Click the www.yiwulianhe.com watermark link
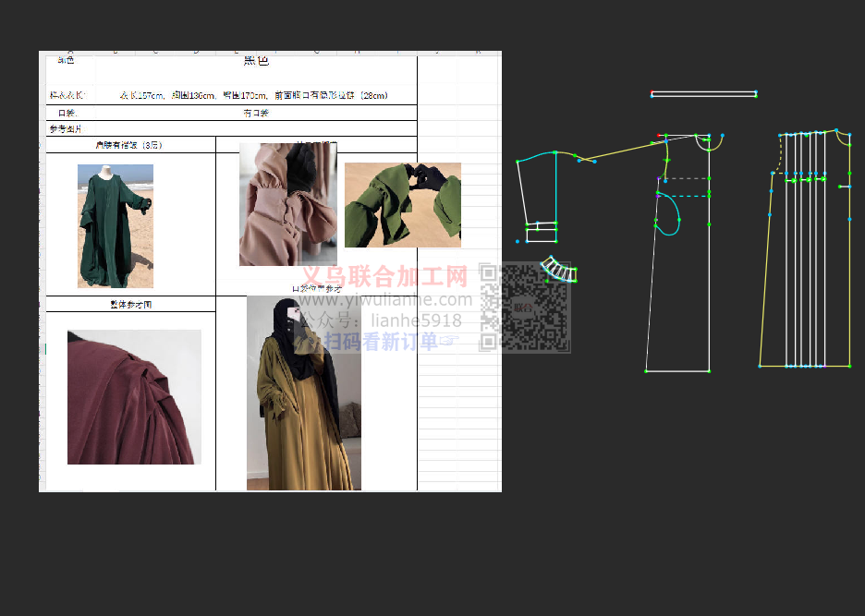The image size is (865, 616). (x=384, y=300)
